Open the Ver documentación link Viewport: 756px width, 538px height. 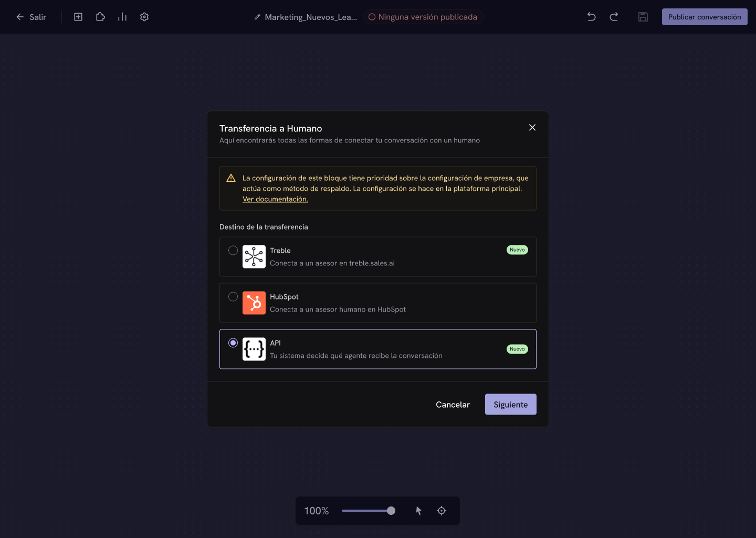tap(275, 199)
